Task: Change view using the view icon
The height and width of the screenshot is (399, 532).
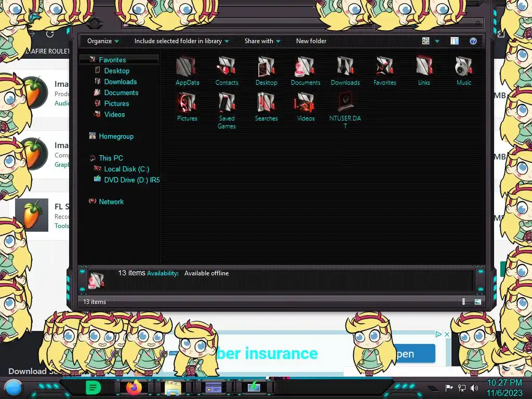Action: 426,41
